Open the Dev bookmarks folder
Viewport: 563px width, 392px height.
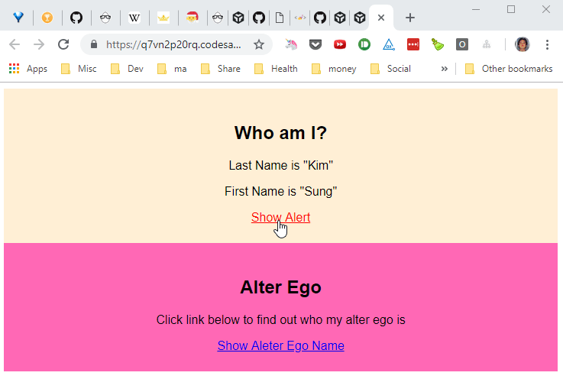(x=127, y=69)
